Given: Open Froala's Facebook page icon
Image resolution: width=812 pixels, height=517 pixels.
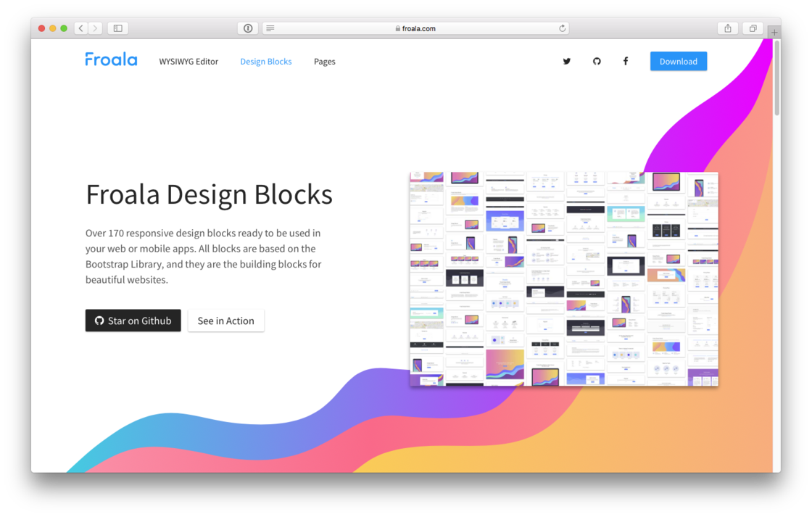Looking at the screenshot, I should pos(626,61).
